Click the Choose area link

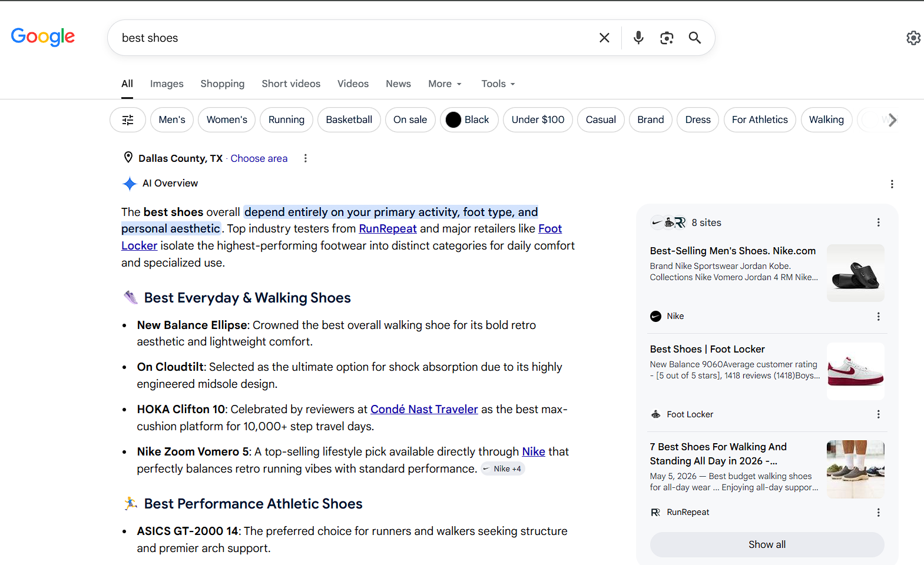259,158
